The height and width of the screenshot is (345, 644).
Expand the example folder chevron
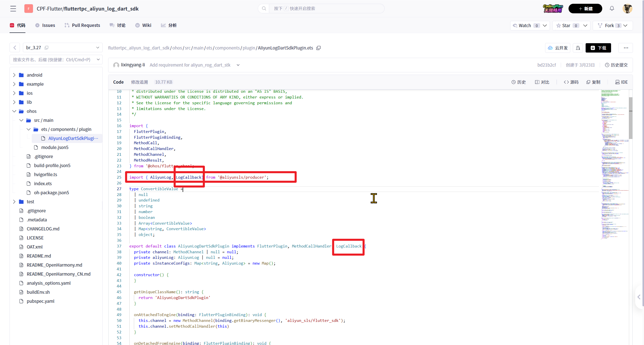(x=14, y=84)
